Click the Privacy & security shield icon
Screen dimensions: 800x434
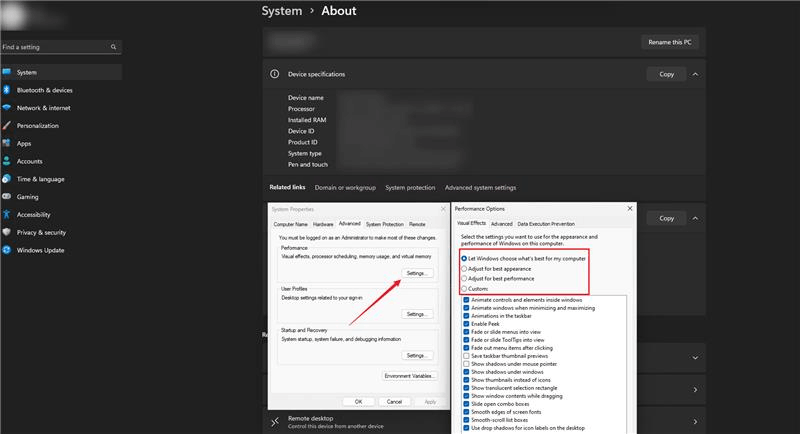tap(7, 232)
